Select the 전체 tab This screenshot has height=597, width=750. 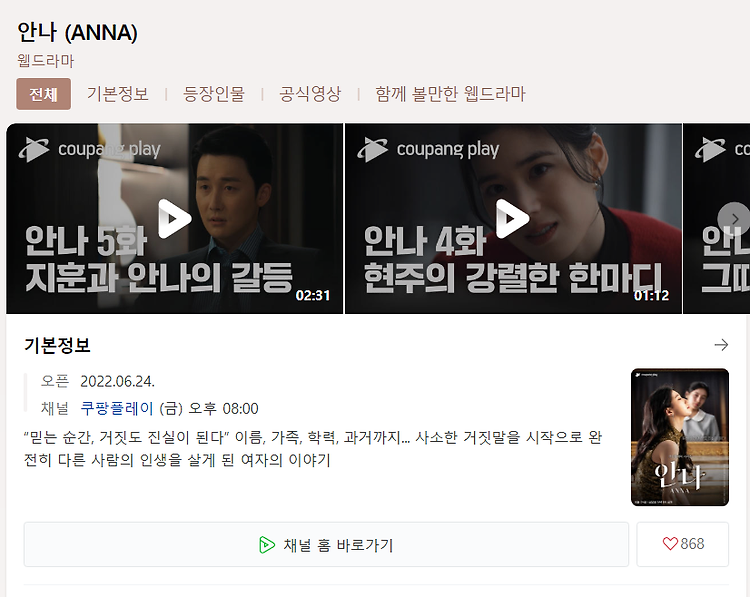coord(44,94)
